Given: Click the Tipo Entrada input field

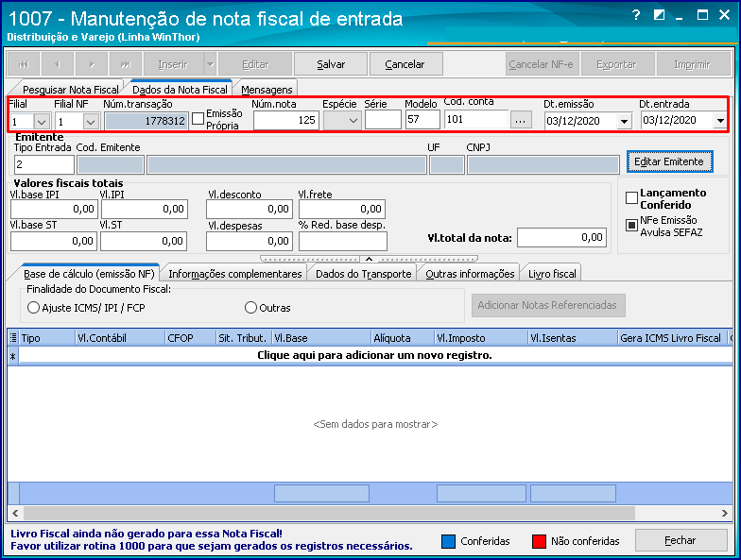Looking at the screenshot, I should [43, 164].
